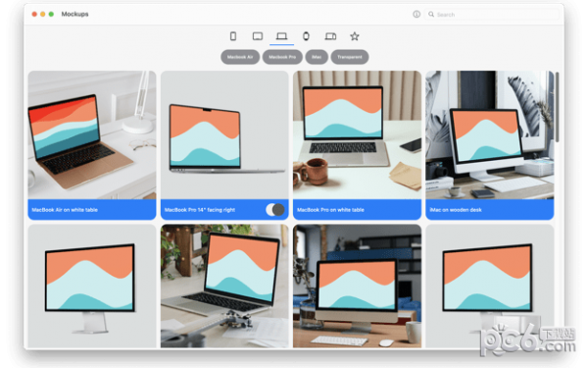This screenshot has height=368, width=588.
Task: Select the iPhone device category icon
Action: [x=233, y=36]
